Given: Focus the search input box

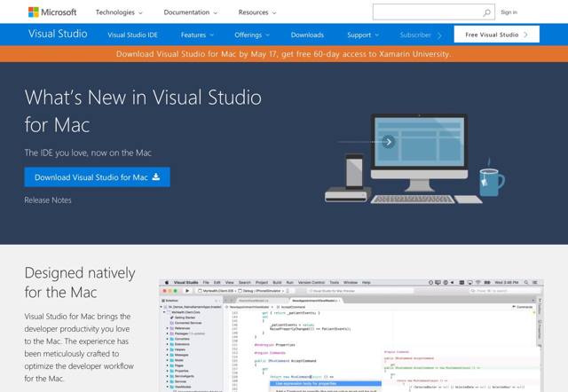Looking at the screenshot, I should [x=426, y=12].
